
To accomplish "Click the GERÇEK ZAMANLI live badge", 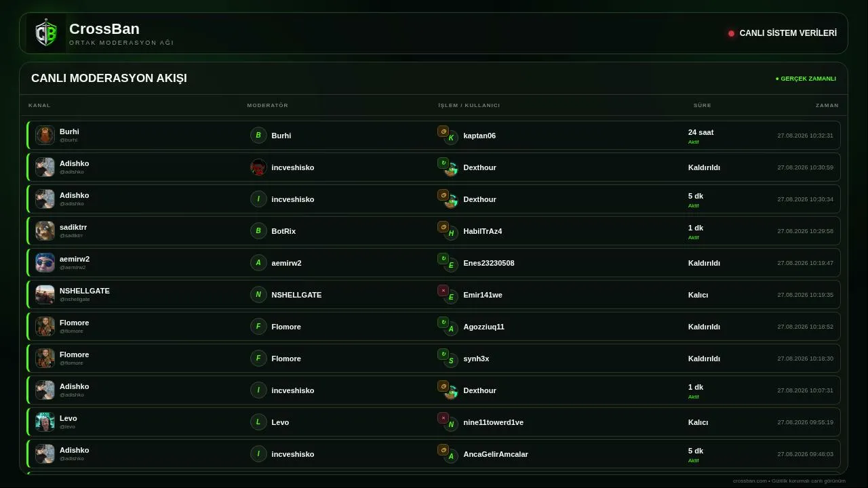I will (806, 79).
